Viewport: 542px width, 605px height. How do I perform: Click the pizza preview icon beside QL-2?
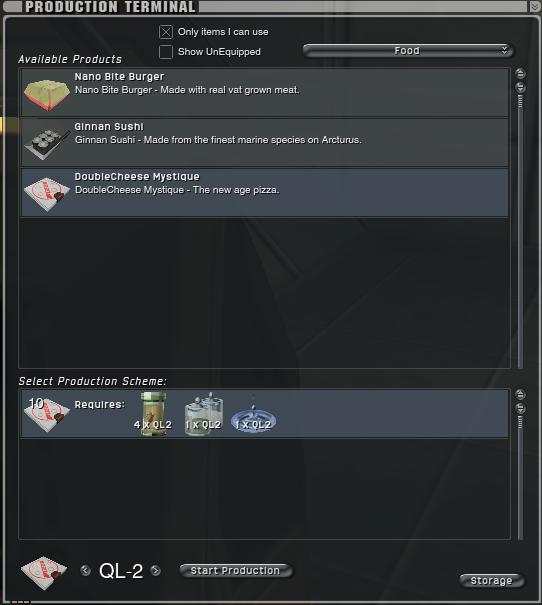coord(44,573)
